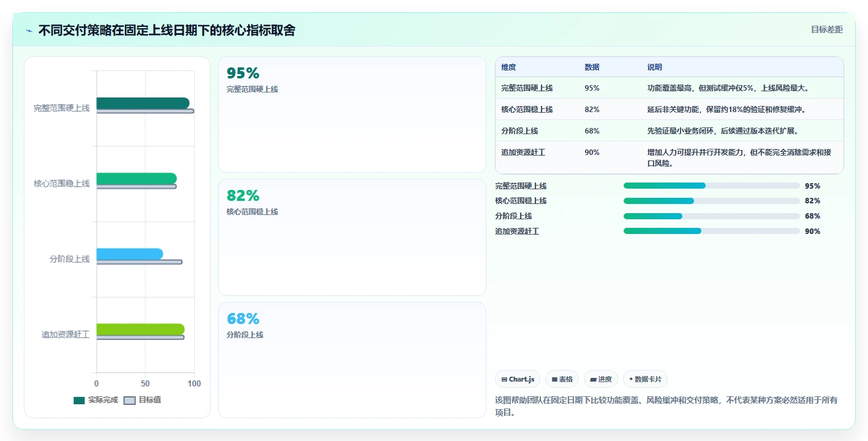Click the x-axis value 100
The width and height of the screenshot is (868, 441).
[194, 383]
